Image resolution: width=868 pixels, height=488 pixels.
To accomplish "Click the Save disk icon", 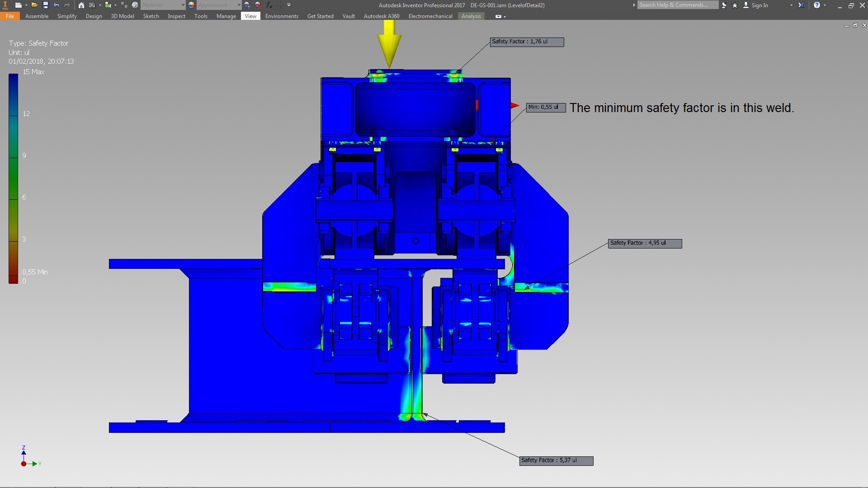I will point(45,5).
